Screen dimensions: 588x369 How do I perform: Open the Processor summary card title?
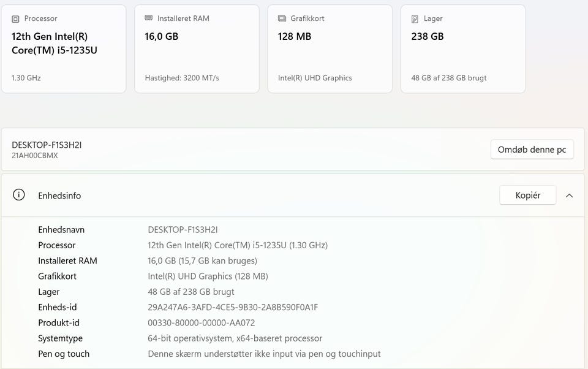[x=40, y=18]
